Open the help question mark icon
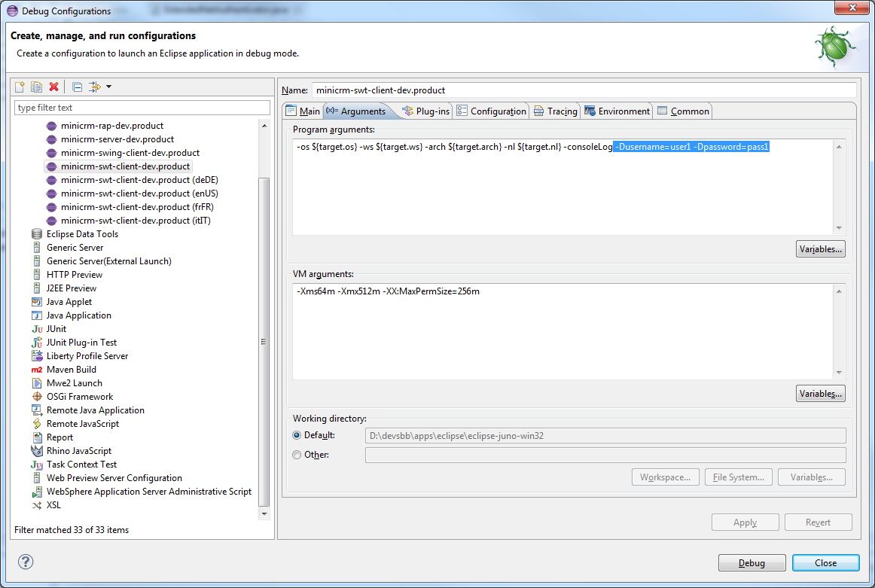Viewport: 875px width, 588px height. tap(26, 562)
